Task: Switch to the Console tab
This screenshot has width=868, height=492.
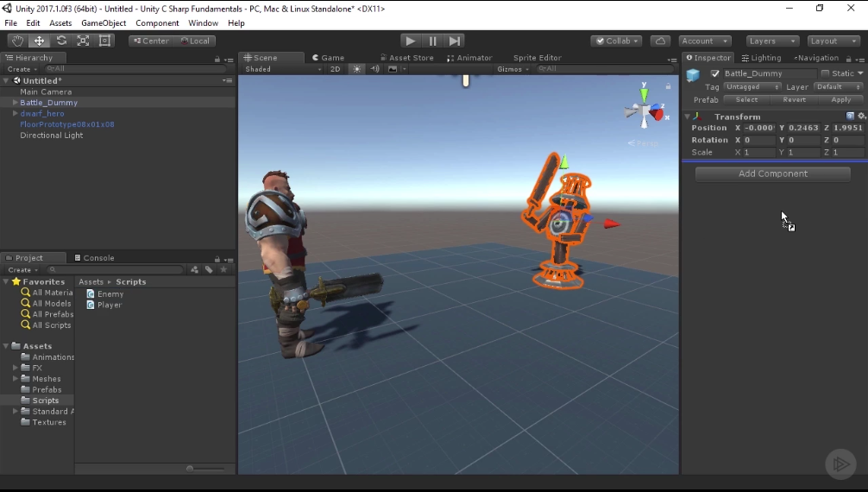Action: [x=94, y=258]
